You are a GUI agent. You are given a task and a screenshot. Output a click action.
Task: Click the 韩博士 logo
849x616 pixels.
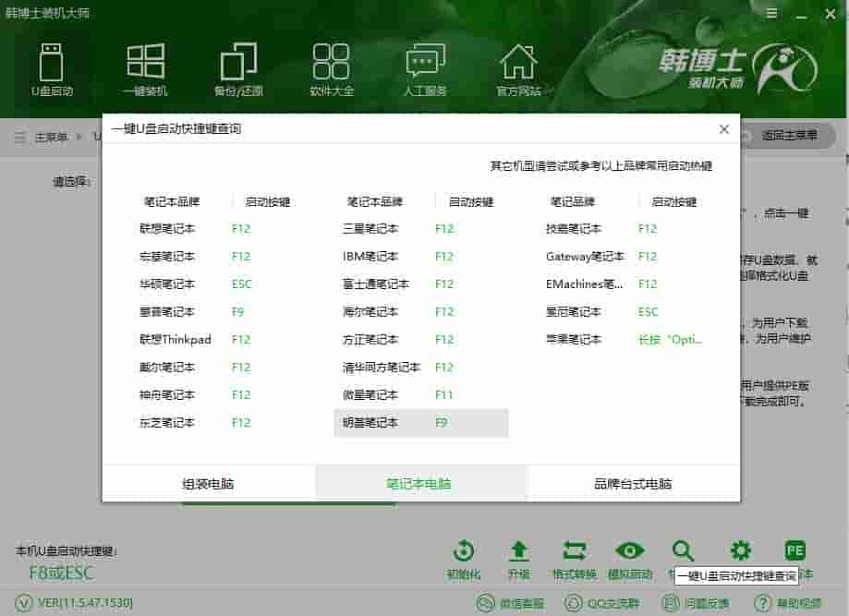click(738, 67)
